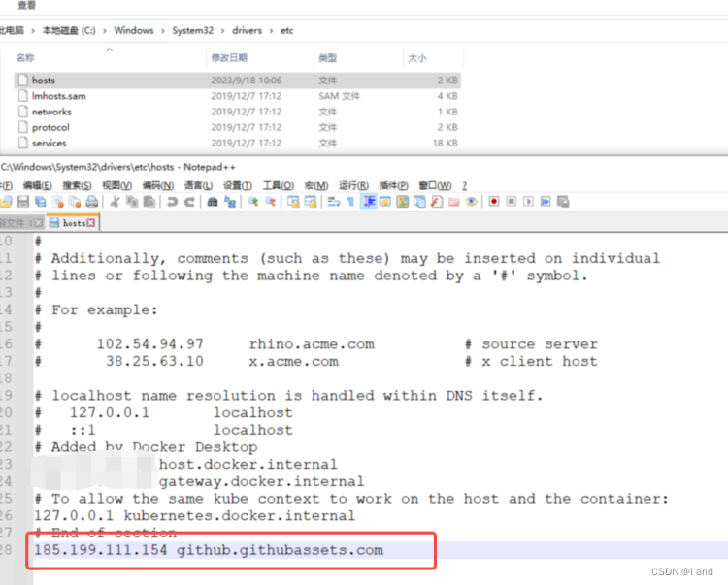
Task: Toggle the indent guide icon
Action: 369,202
